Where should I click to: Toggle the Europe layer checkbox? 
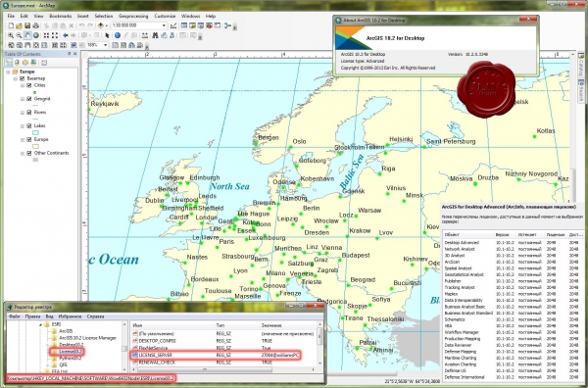(x=29, y=139)
